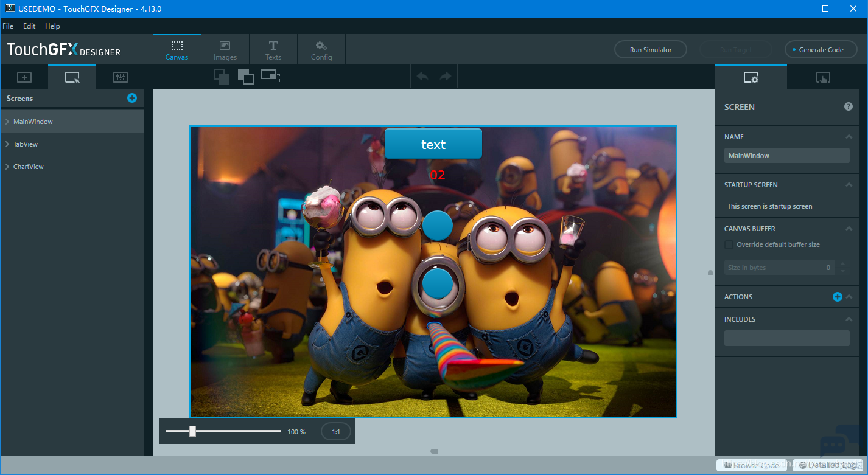868x475 pixels.
Task: Enable Override default buffer size checkbox
Action: [x=729, y=244]
